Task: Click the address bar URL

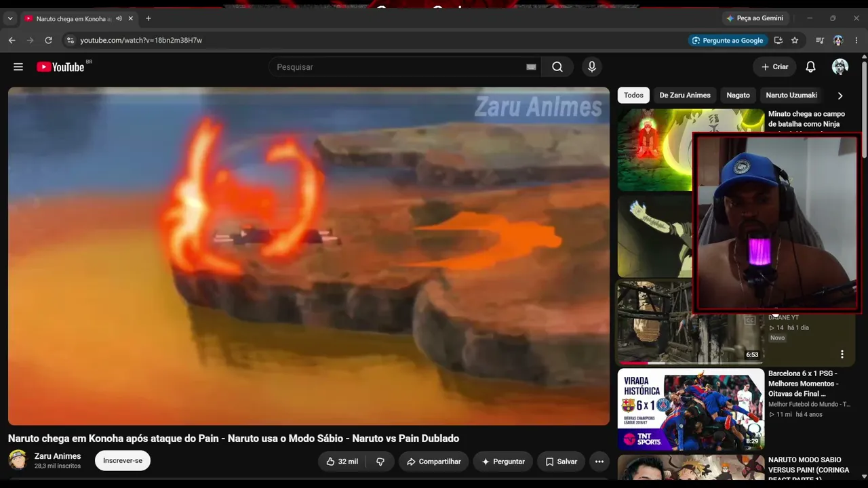Action: [x=141, y=41]
